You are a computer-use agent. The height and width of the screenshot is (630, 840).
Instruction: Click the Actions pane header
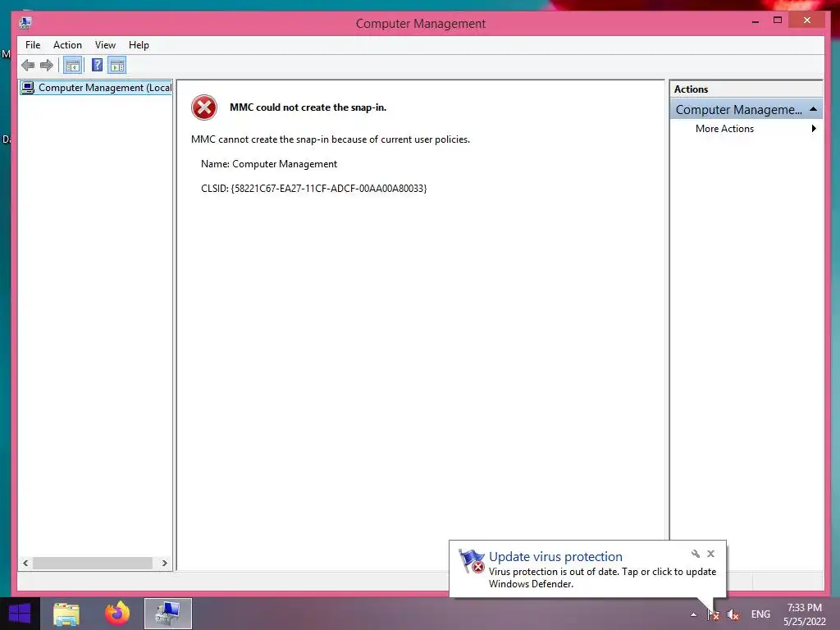tap(746, 89)
